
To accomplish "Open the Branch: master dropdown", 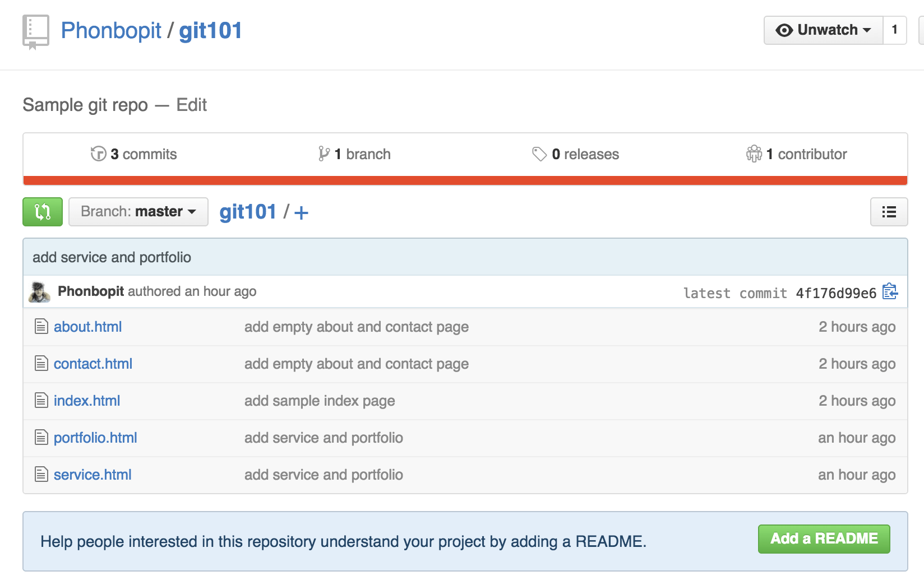I will click(138, 212).
